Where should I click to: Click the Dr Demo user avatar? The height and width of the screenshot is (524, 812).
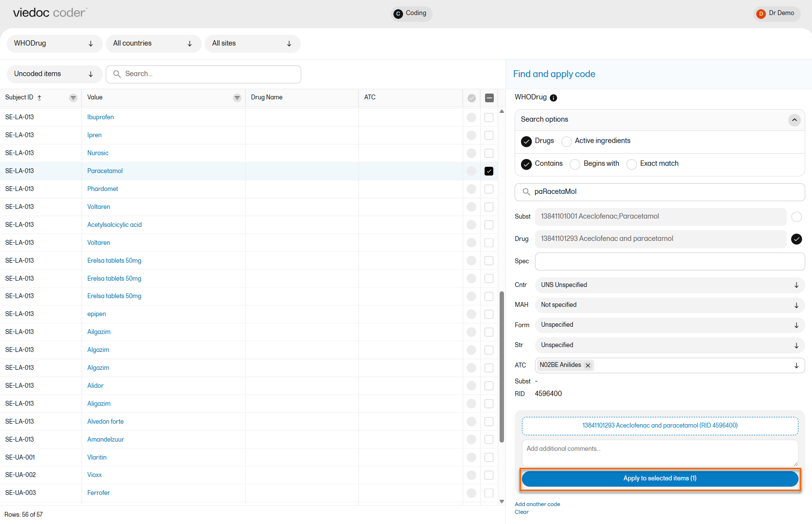click(761, 14)
